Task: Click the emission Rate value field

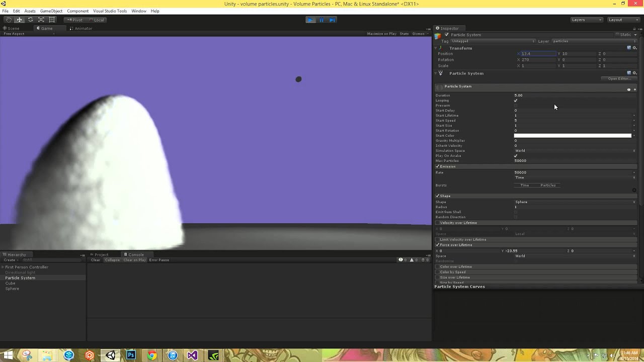Action: [573, 172]
